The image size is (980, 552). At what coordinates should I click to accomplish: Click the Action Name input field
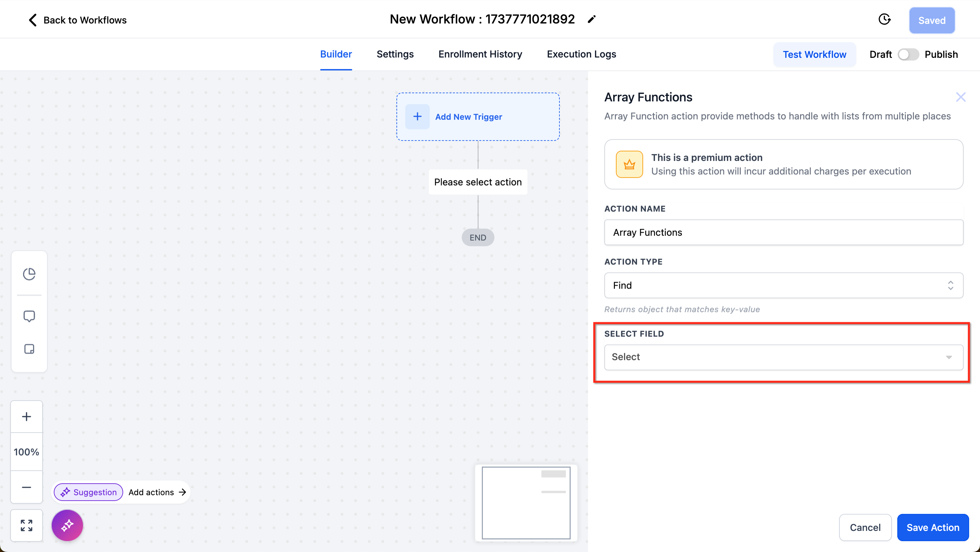point(783,232)
